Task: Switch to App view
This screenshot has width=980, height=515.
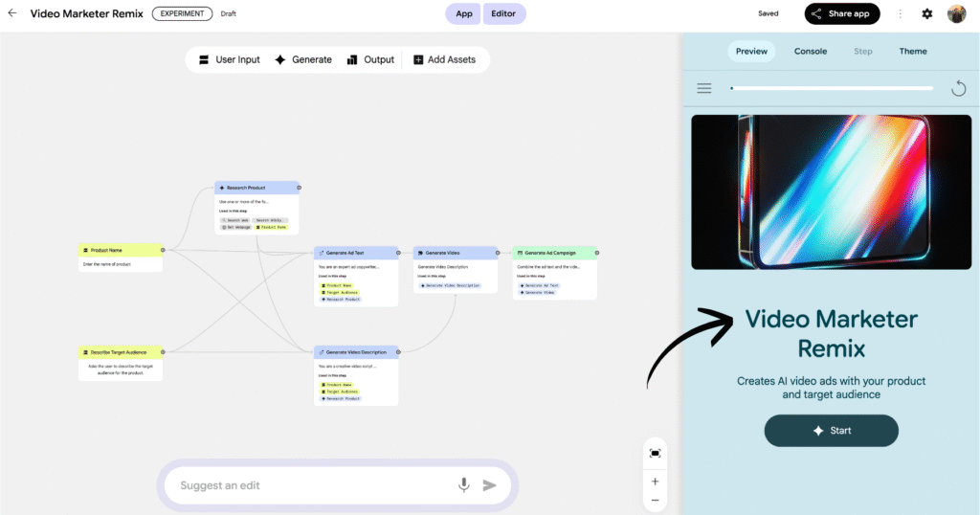Action: coord(464,14)
